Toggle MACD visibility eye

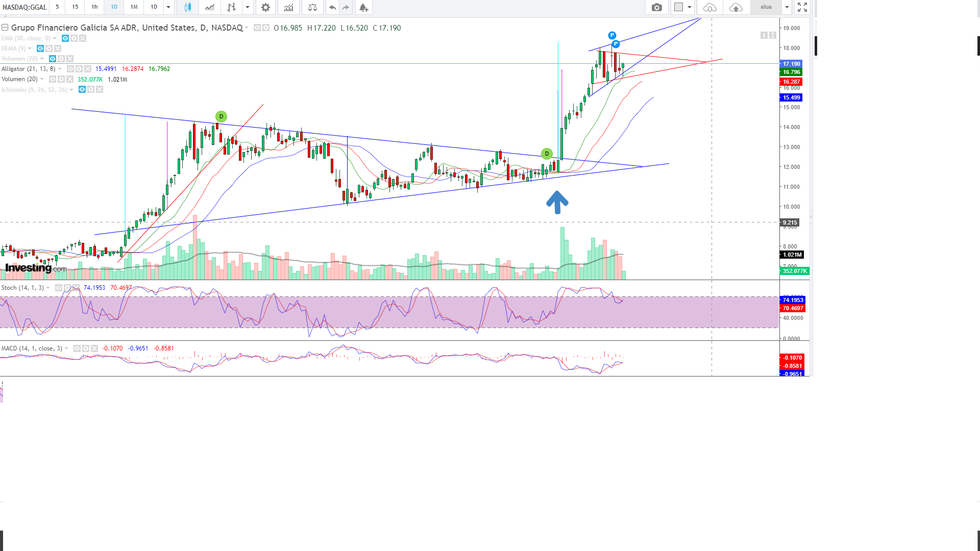tap(77, 348)
